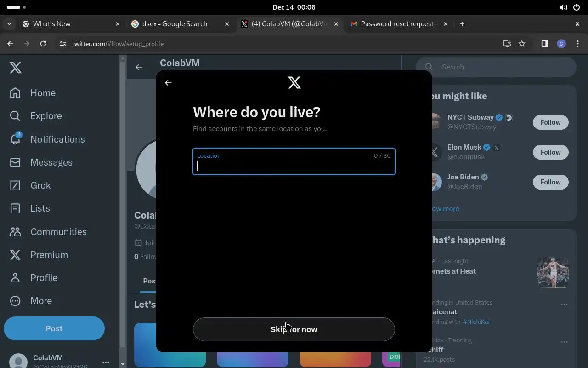Switch to Password reset request tab
The image size is (588, 368).
[397, 24]
